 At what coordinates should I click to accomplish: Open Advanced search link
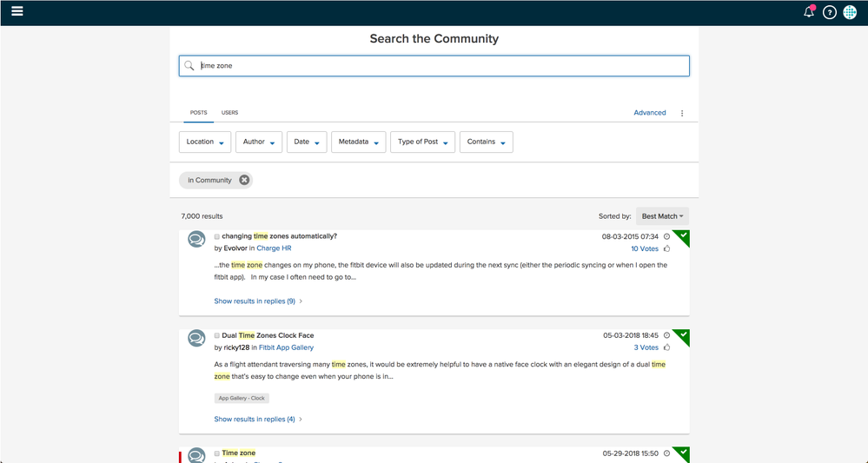(649, 113)
